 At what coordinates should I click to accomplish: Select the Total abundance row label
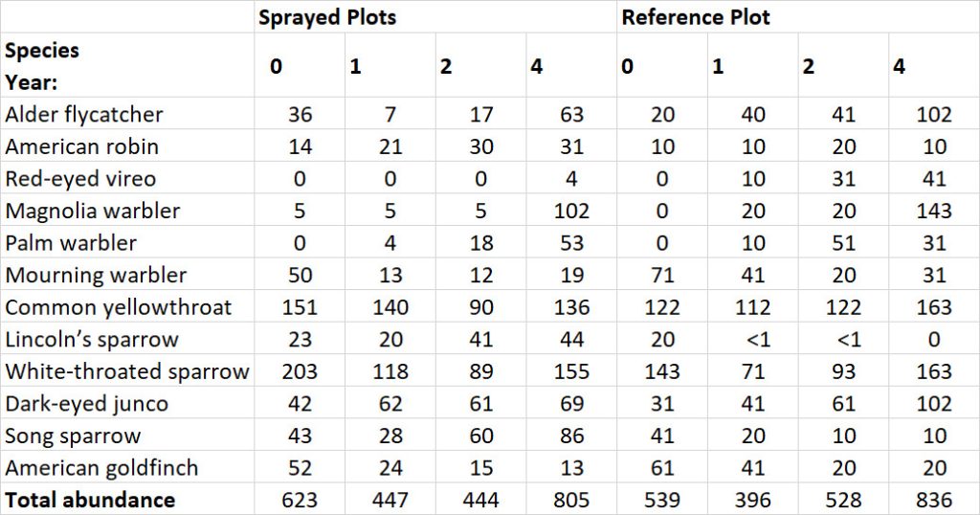(127, 500)
